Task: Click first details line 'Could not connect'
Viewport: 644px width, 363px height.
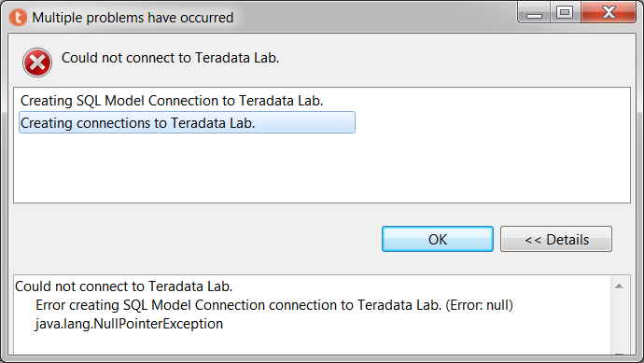Action: click(x=123, y=286)
